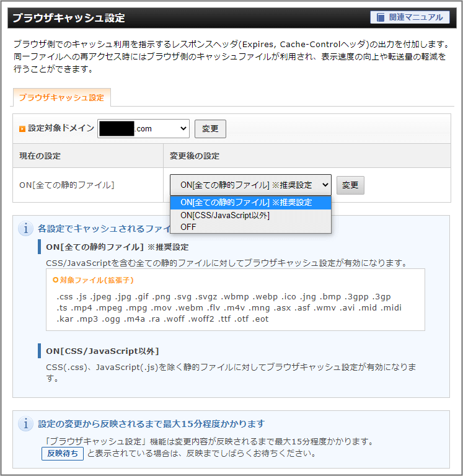Click the blue bar marker before ON[CSS/JavaScript以外] heading
The height and width of the screenshot is (476, 463).
(x=39, y=351)
